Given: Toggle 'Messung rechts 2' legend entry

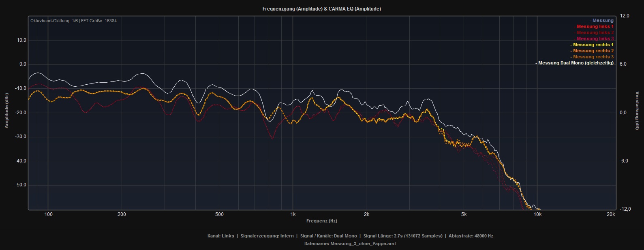Looking at the screenshot, I should click(x=593, y=51).
